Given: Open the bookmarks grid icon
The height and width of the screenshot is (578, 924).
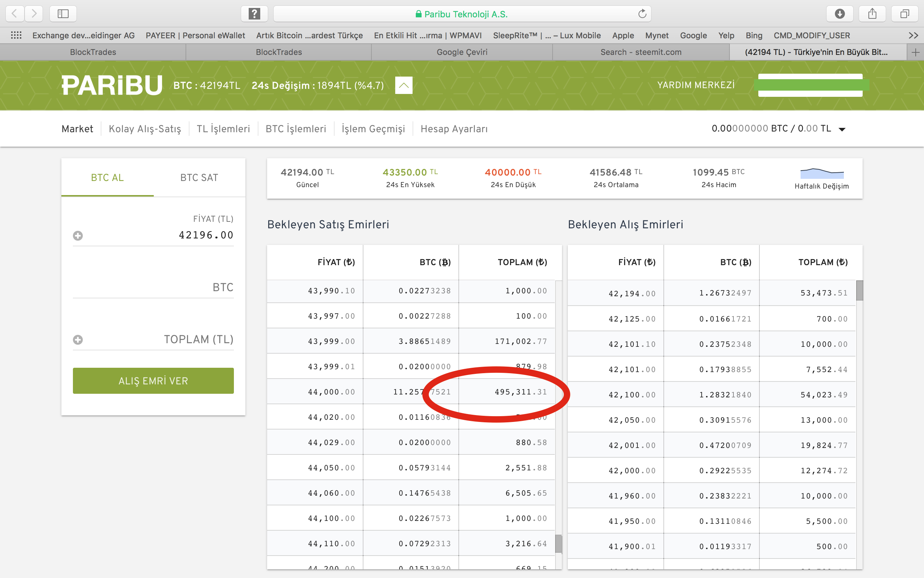Looking at the screenshot, I should coord(16,35).
